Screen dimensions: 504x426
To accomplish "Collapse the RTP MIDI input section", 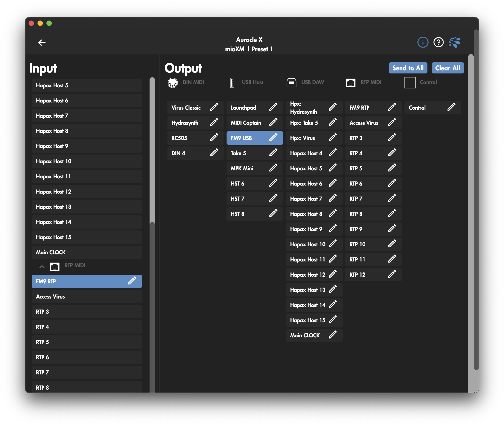I will point(42,267).
